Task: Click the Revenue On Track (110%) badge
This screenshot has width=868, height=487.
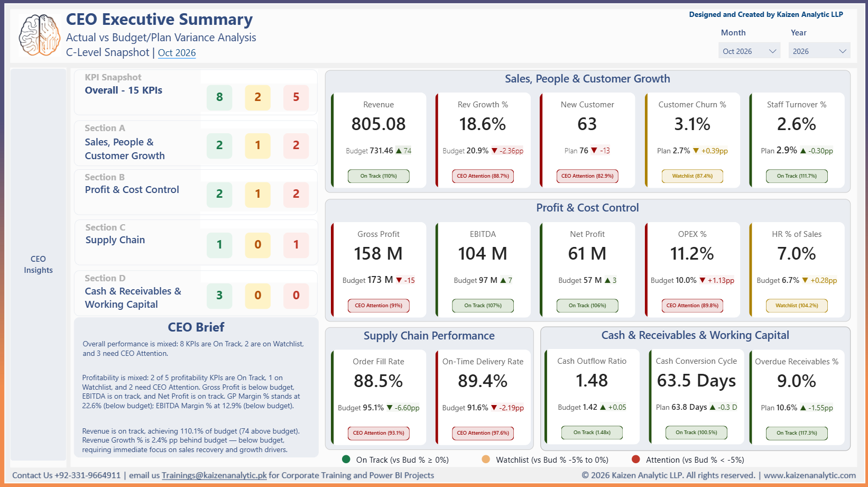Action: click(x=378, y=176)
